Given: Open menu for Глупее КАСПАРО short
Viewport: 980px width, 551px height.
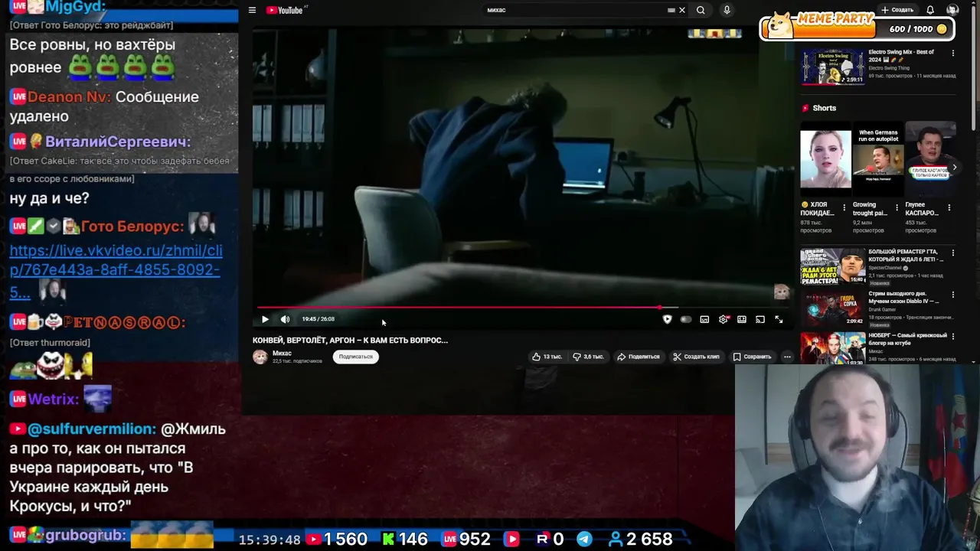Looking at the screenshot, I should coord(949,207).
